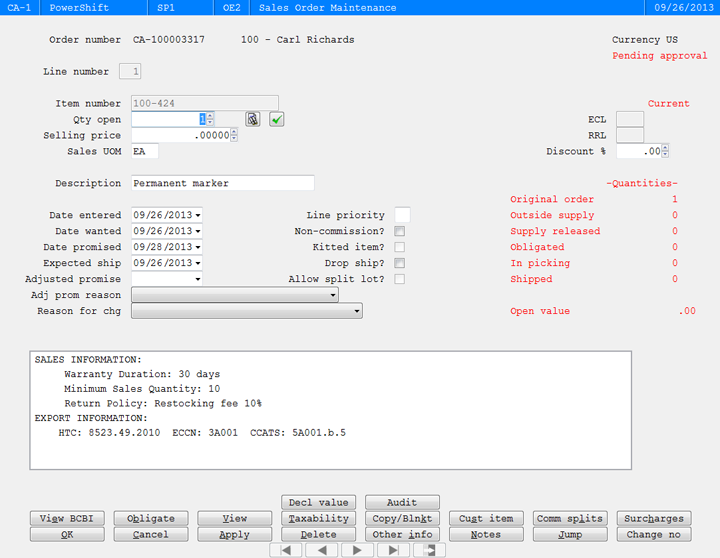Enable Allow split lot checkbox
The image size is (720, 558).
pos(399,279)
